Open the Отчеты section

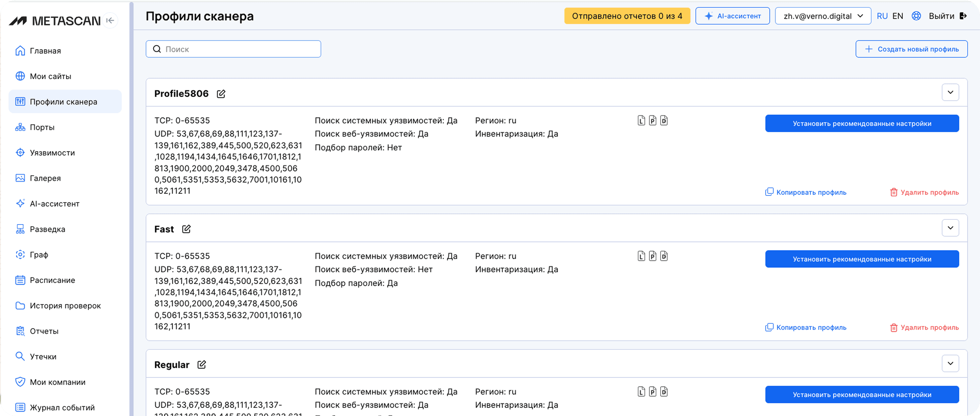(65, 331)
